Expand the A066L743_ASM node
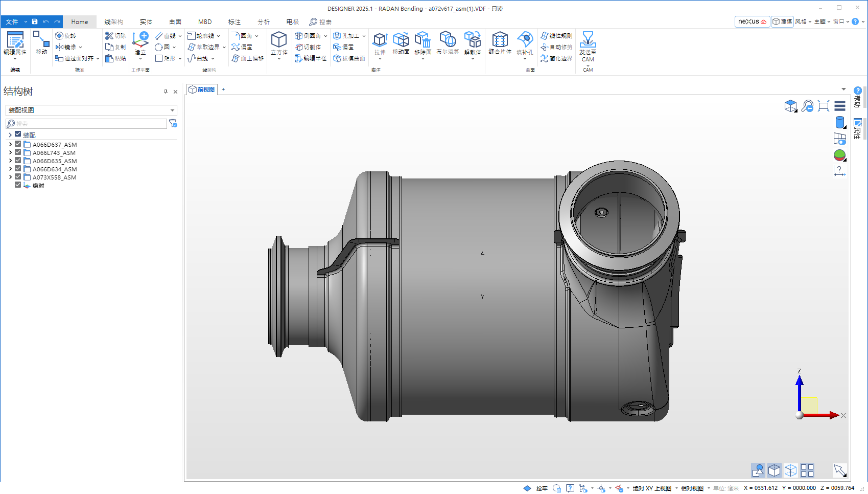This screenshot has width=868, height=494. pyautogui.click(x=10, y=153)
